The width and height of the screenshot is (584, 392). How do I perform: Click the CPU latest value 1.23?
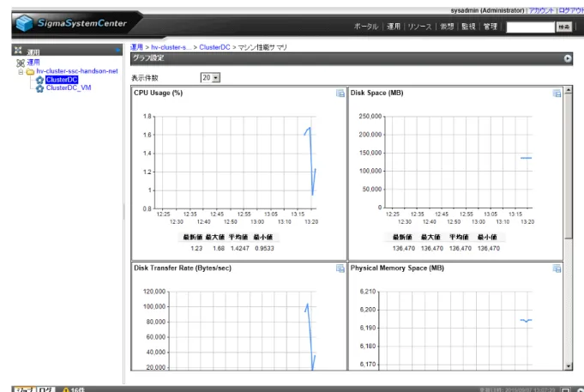[x=196, y=249]
